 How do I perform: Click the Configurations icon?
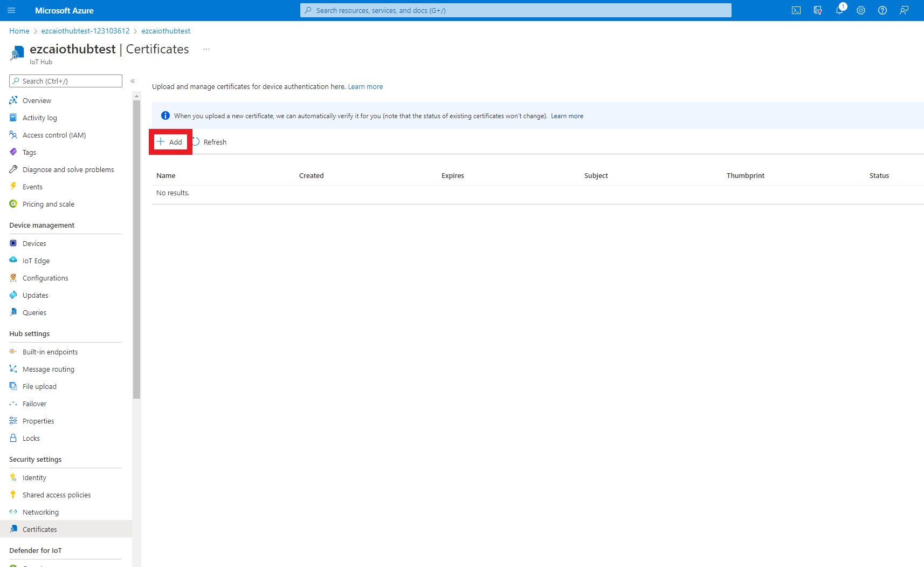13,278
